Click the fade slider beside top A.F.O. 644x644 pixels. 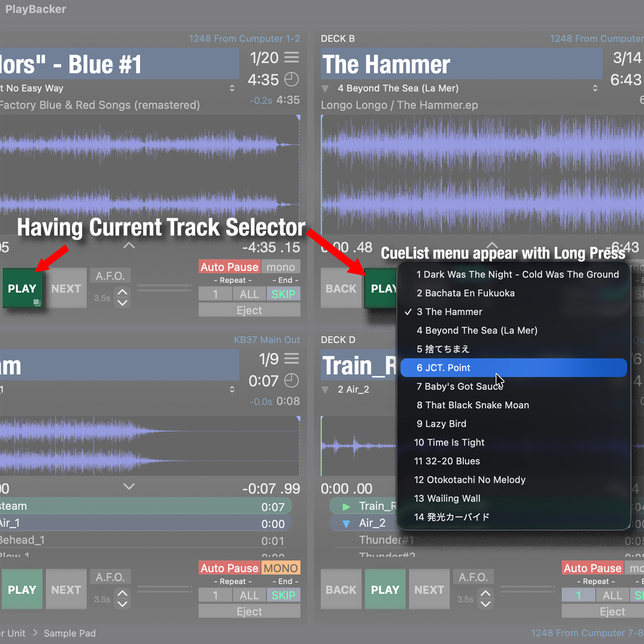[x=165, y=288]
